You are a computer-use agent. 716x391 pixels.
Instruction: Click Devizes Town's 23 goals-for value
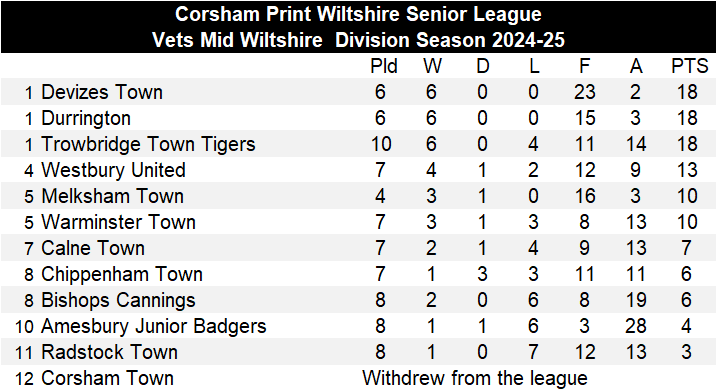tap(584, 92)
